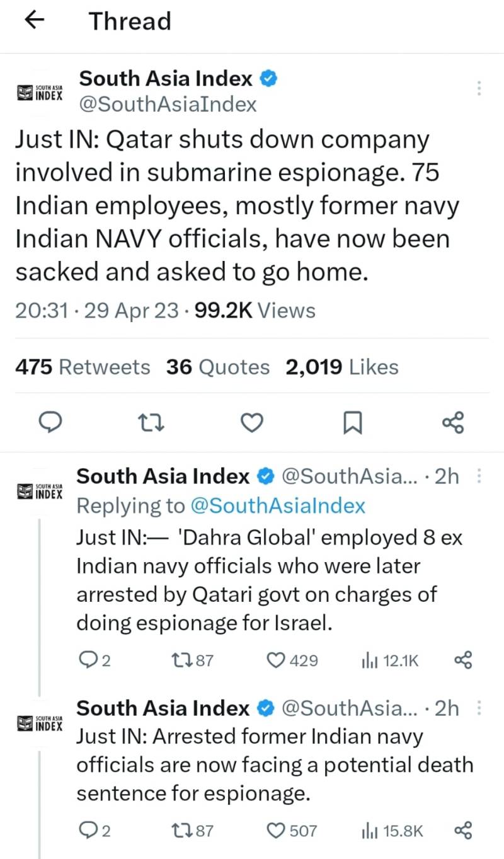The width and height of the screenshot is (504, 859).
Task: Retweet the Dahra Global reply
Action: 193,660
